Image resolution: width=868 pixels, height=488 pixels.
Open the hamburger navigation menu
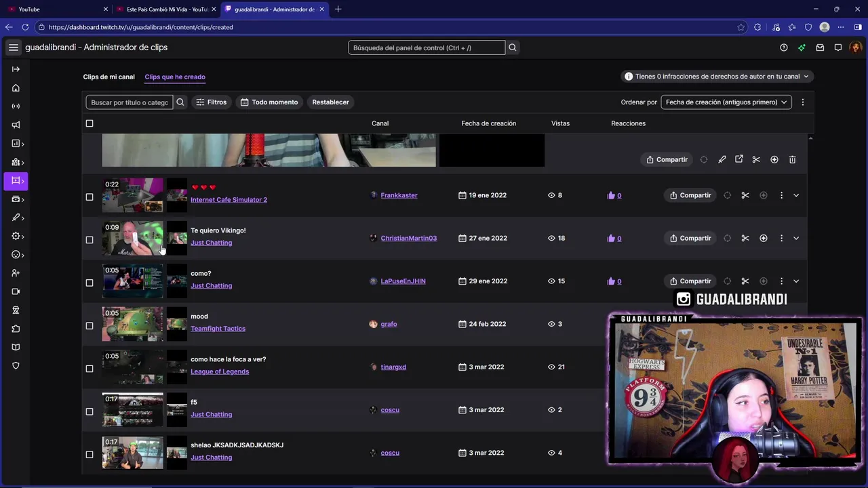click(x=13, y=47)
